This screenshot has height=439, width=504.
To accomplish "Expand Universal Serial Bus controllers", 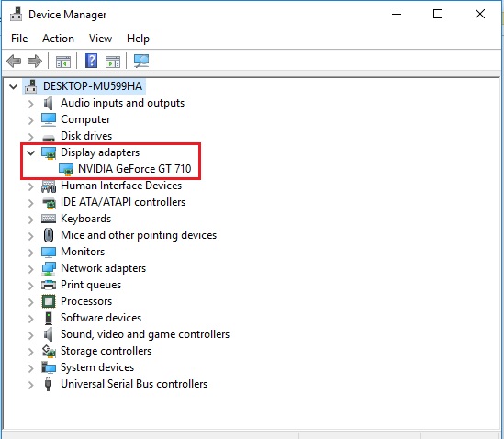I will [31, 385].
